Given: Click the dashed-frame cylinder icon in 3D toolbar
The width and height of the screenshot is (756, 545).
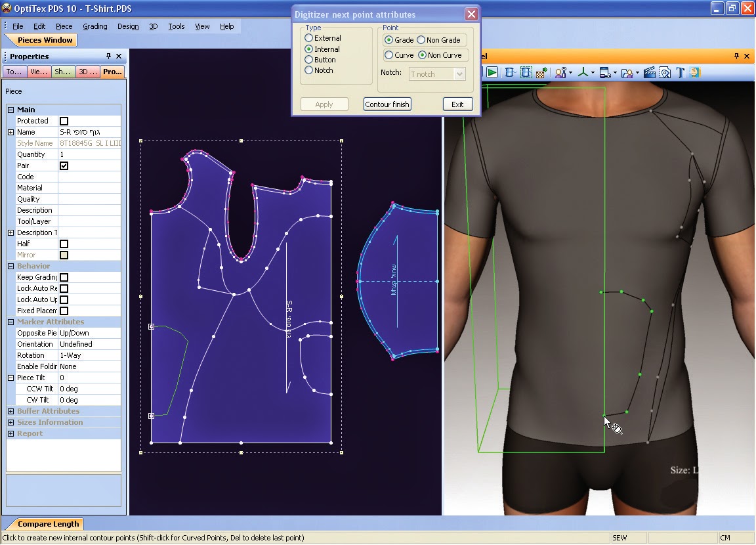Looking at the screenshot, I should (x=526, y=73).
